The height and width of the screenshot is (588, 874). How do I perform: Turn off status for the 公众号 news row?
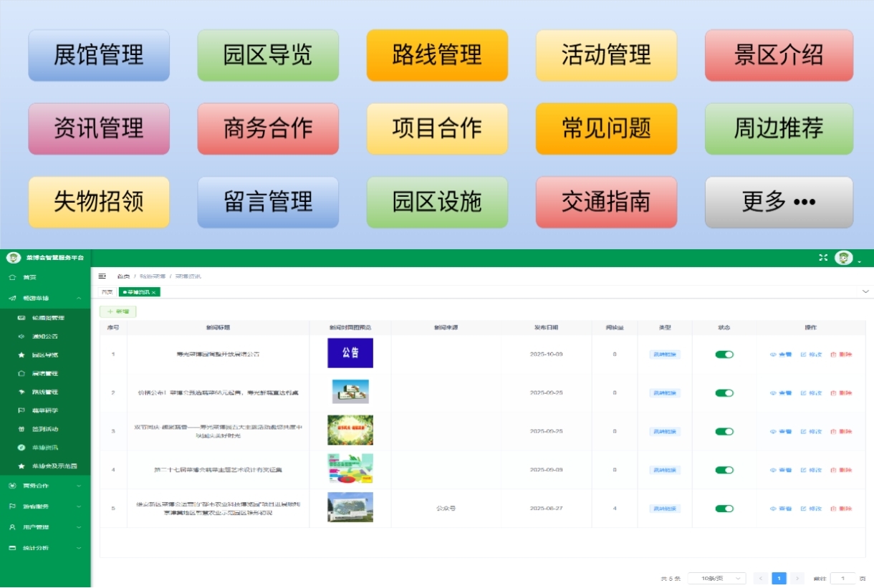point(724,508)
